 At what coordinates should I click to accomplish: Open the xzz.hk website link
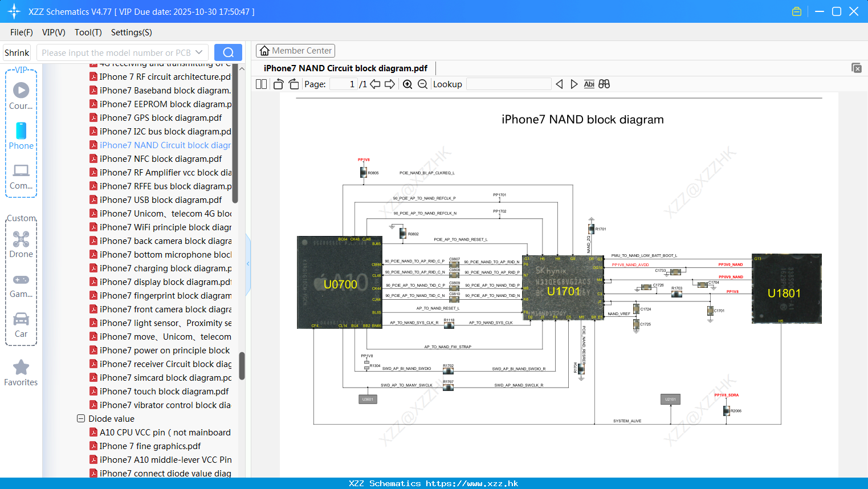point(472,483)
